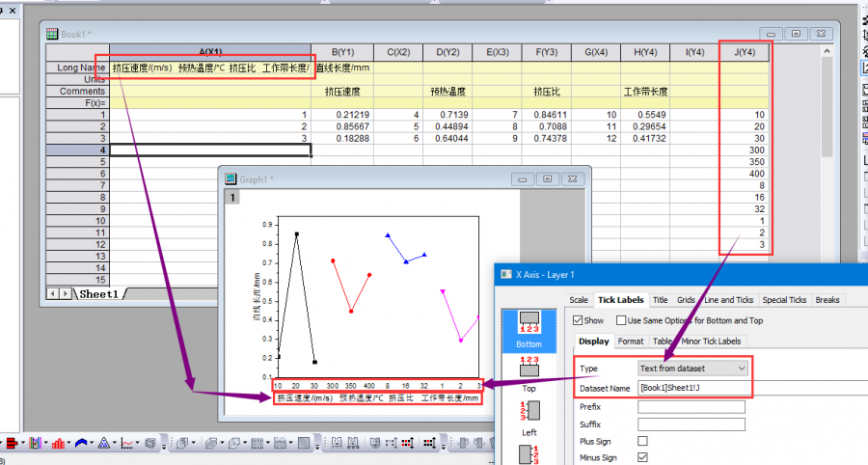Switch to the Scale tab
Image resolution: width=868 pixels, height=465 pixels.
pos(579,299)
